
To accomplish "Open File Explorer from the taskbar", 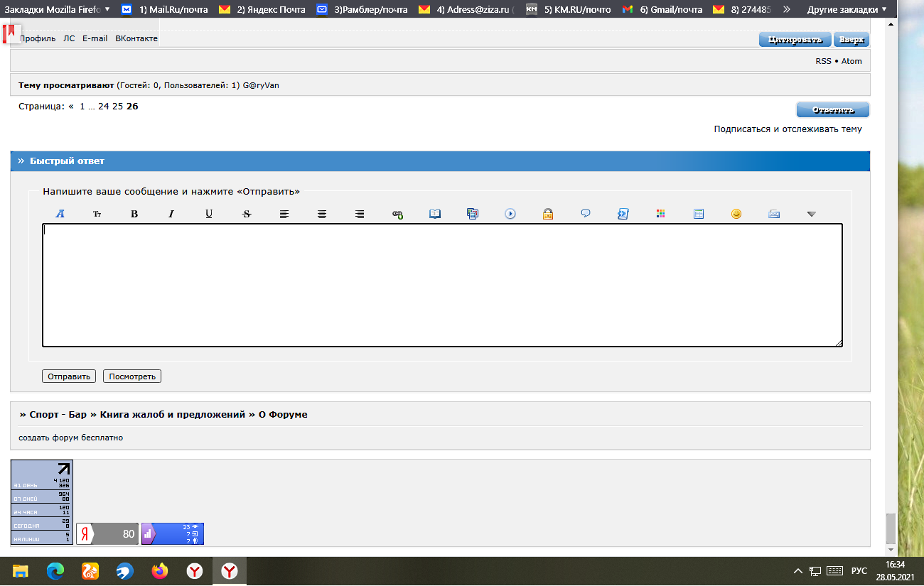I will click(x=20, y=570).
